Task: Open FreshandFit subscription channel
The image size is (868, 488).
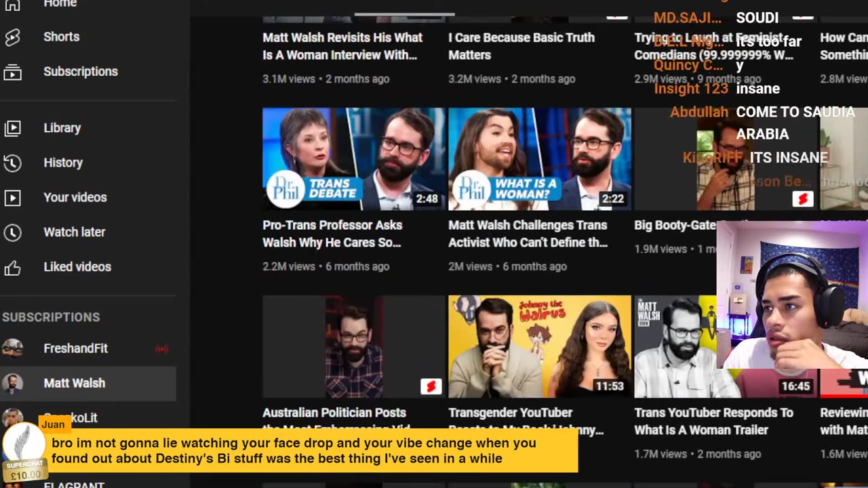Action: pos(76,348)
